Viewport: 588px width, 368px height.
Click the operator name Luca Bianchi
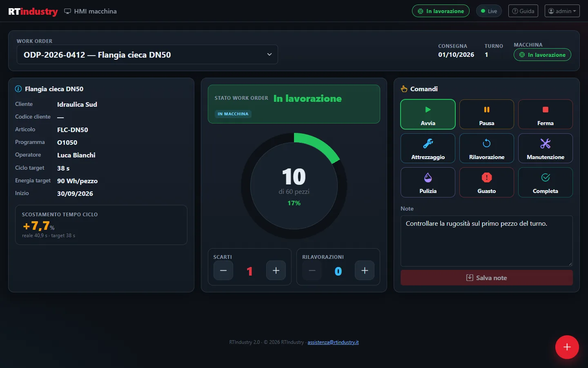pos(76,155)
